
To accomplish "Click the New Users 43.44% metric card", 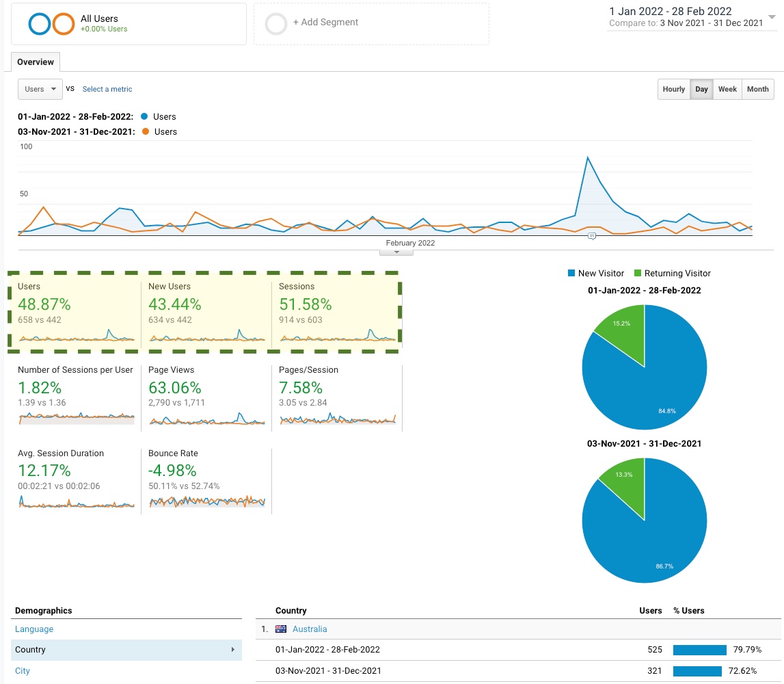I will tap(206, 313).
